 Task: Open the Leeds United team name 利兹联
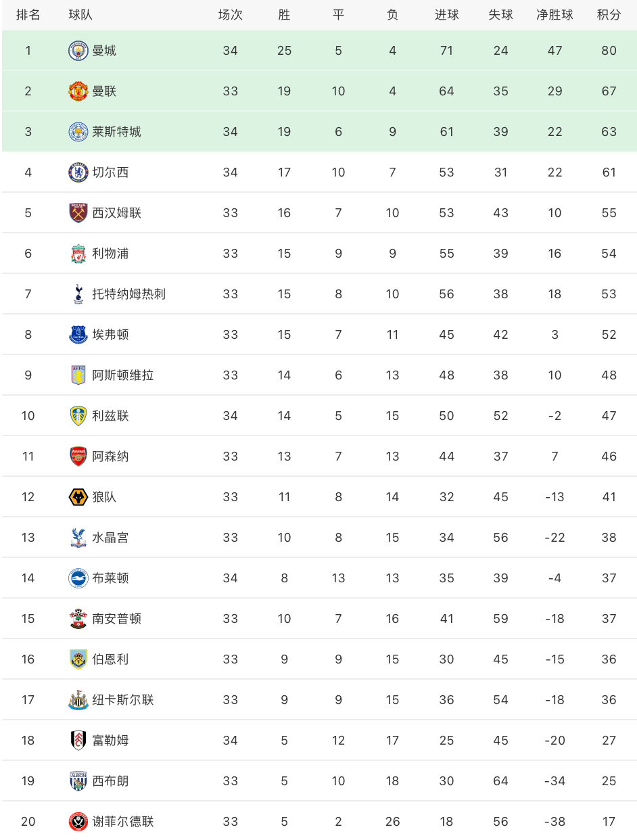110,416
